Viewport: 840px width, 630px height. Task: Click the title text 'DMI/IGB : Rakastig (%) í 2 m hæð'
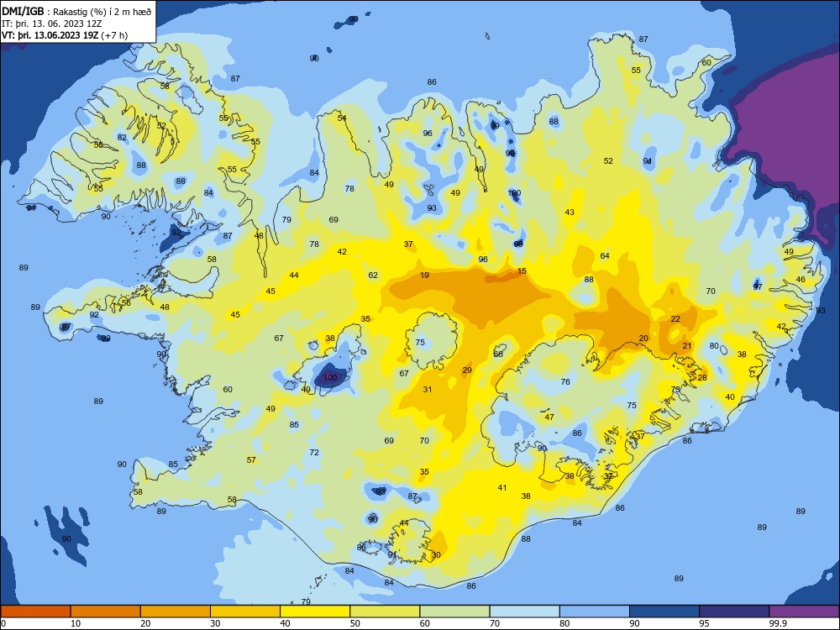(76, 11)
